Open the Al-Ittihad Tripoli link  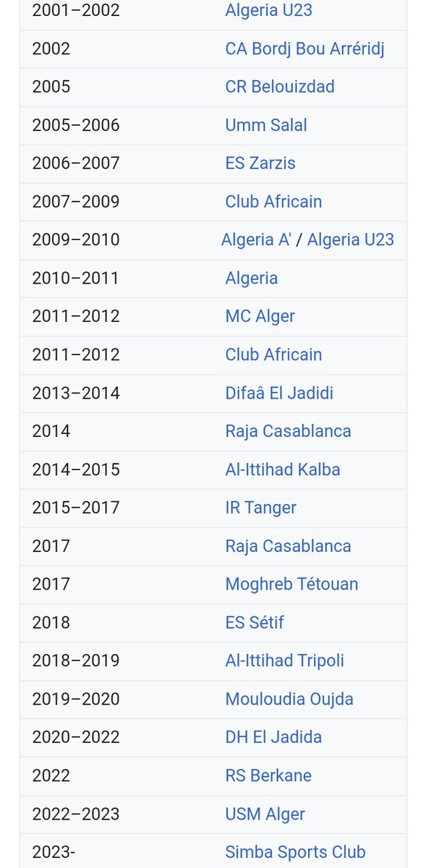285,661
